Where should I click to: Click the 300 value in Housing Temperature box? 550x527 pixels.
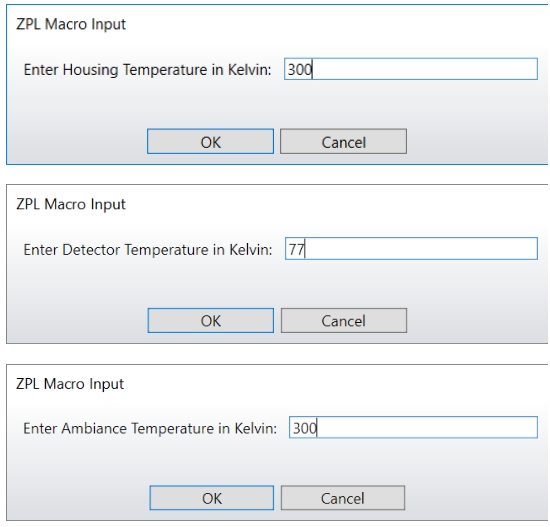(300, 69)
